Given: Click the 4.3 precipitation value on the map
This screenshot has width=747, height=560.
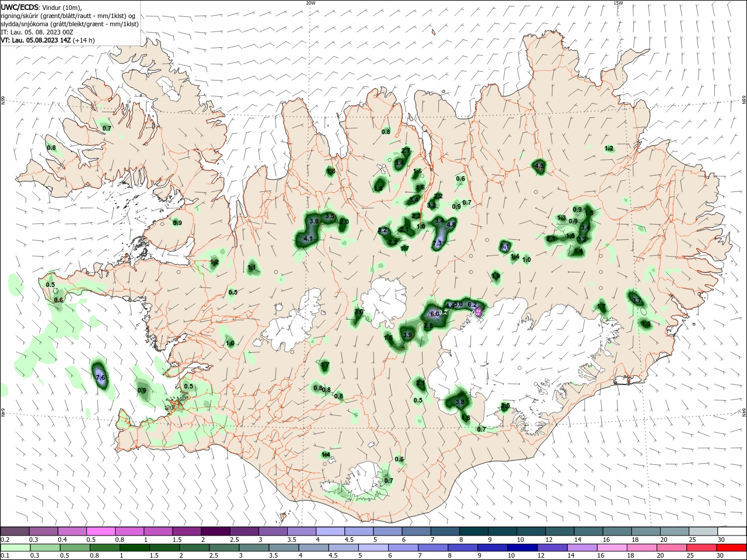Looking at the screenshot, I should 539,166.
